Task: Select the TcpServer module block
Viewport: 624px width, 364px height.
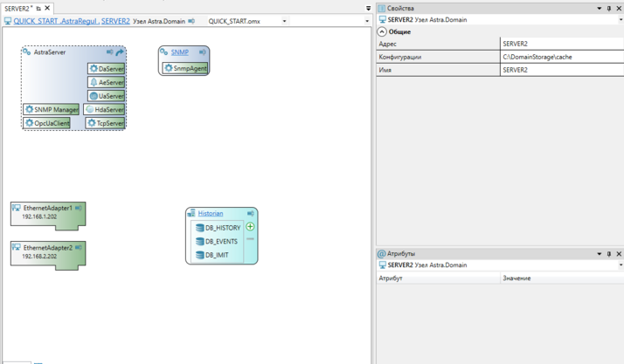Action: [x=105, y=123]
